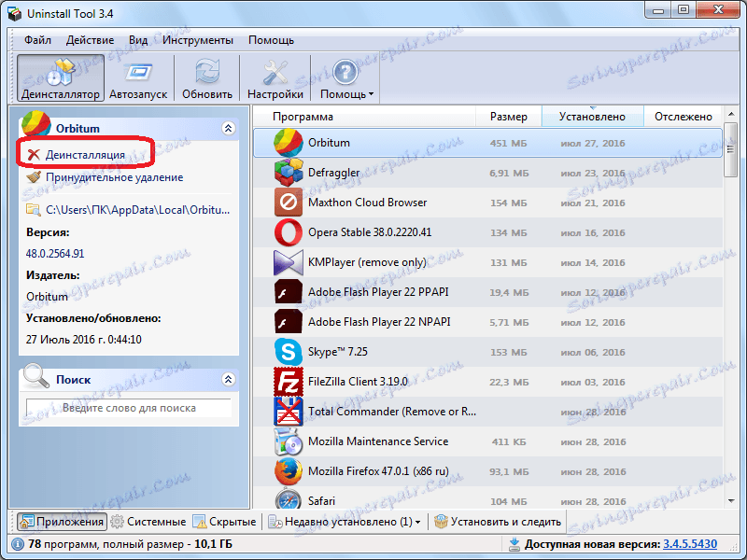
Task: Click Mozilla Firefox 47.0.1 name
Action: [x=378, y=471]
